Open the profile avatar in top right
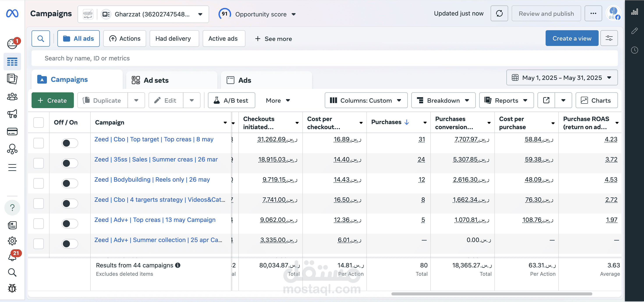Image resolution: width=644 pixels, height=302 pixels. 614,13
